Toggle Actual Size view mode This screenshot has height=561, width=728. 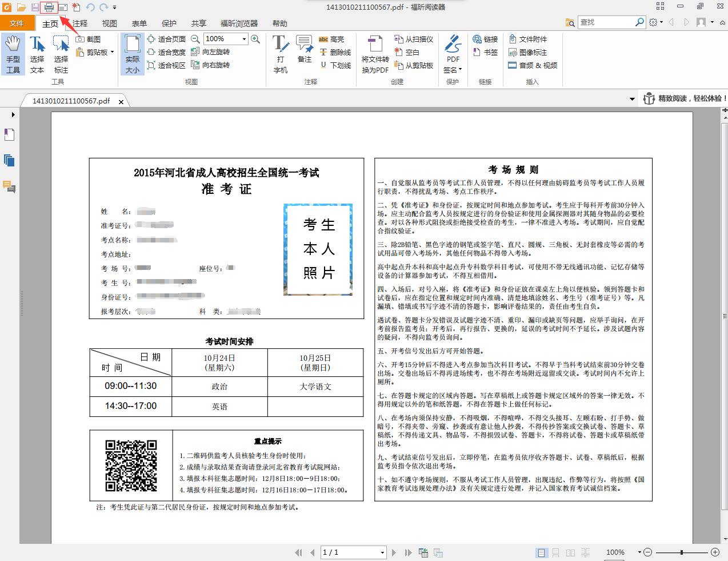(x=133, y=54)
